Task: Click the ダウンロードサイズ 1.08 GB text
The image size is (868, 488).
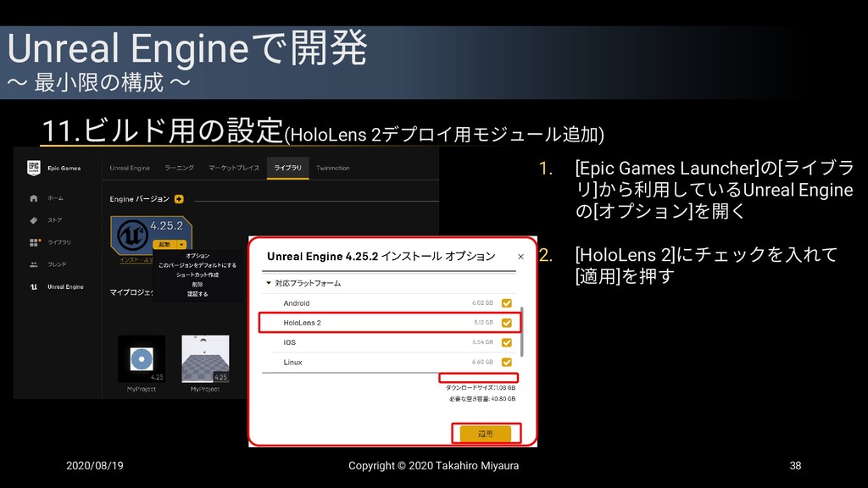Action: (481, 388)
